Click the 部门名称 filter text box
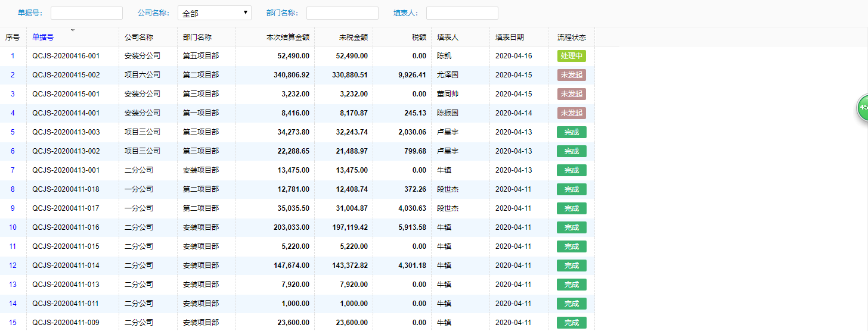 point(342,13)
